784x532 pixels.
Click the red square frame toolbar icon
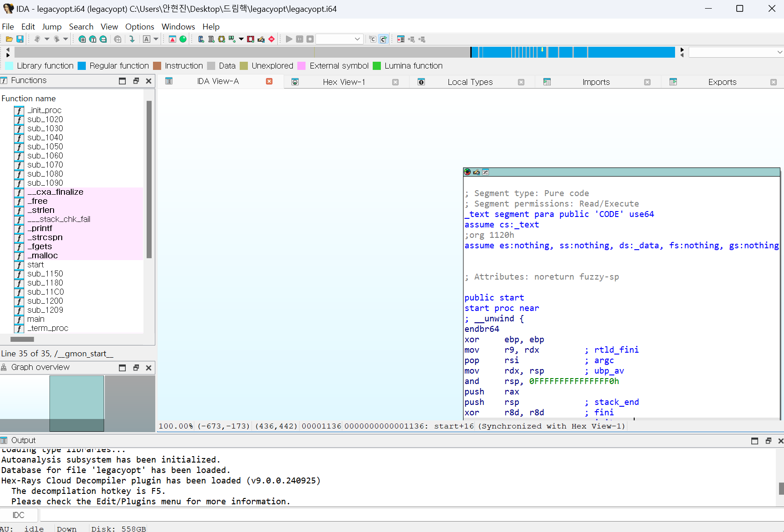coord(251,39)
